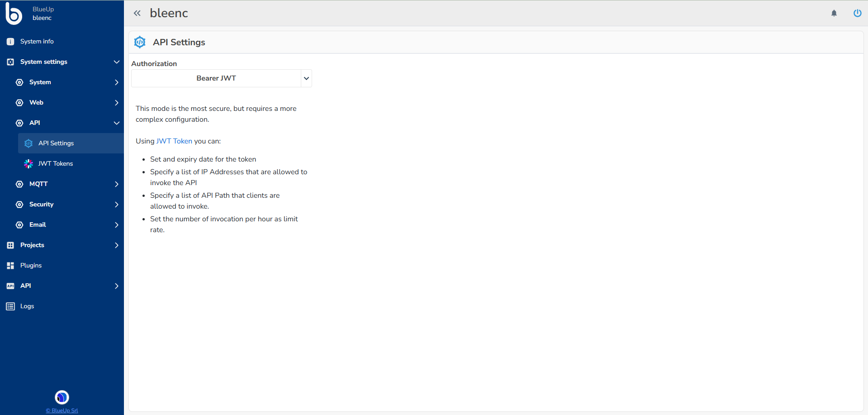Select API Settings in sidebar
The height and width of the screenshot is (415, 868).
56,143
